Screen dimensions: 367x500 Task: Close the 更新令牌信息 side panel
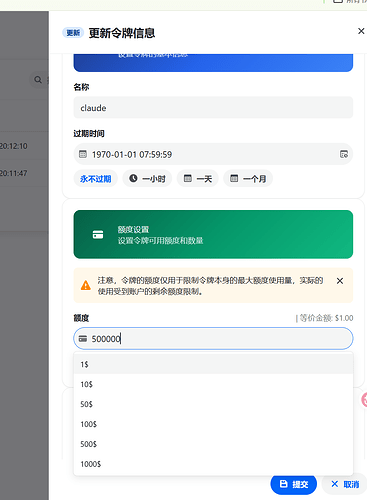(361, 31)
